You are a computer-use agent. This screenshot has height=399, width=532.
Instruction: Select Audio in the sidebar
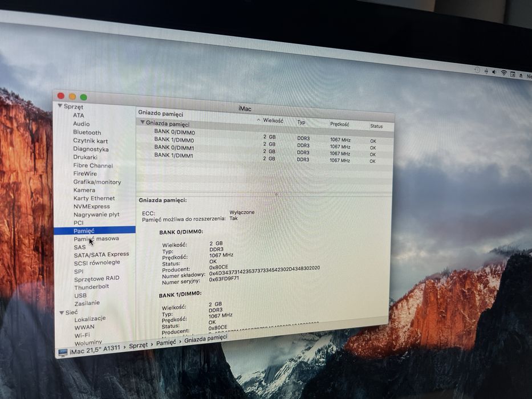coord(82,124)
